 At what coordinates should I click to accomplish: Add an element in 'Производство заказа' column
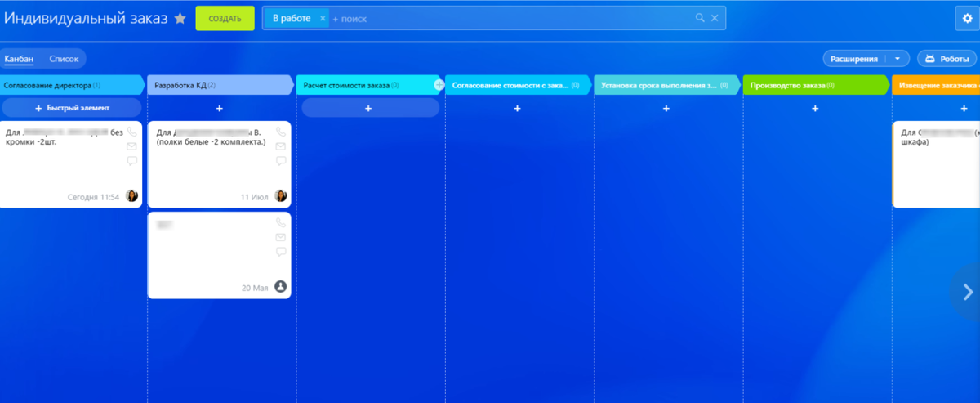(x=815, y=108)
